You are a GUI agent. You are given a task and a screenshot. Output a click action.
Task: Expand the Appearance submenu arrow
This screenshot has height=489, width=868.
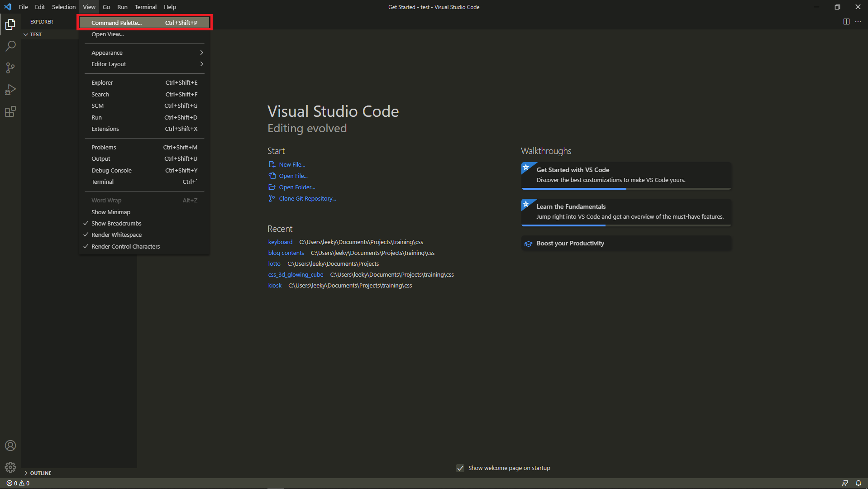(x=201, y=53)
